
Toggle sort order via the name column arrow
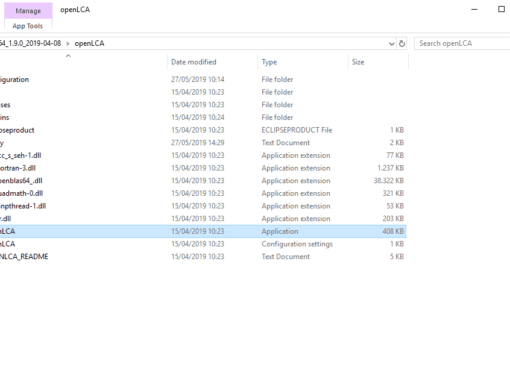click(68, 56)
